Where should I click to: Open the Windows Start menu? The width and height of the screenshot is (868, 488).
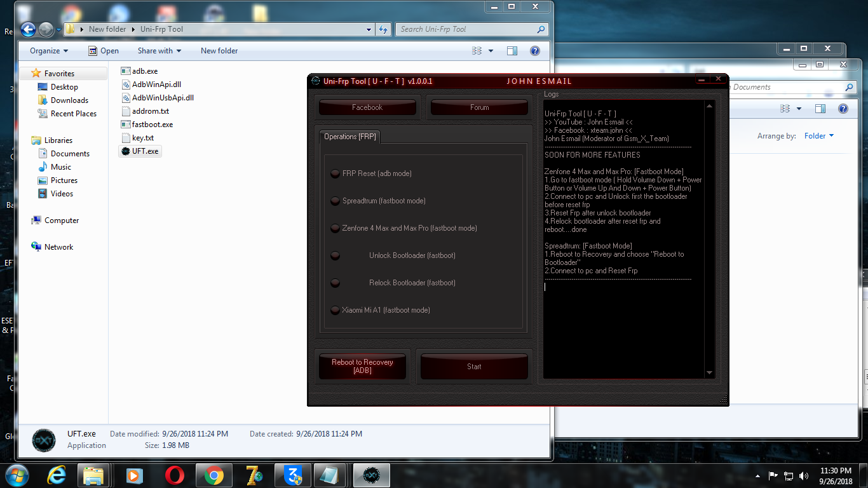point(15,475)
